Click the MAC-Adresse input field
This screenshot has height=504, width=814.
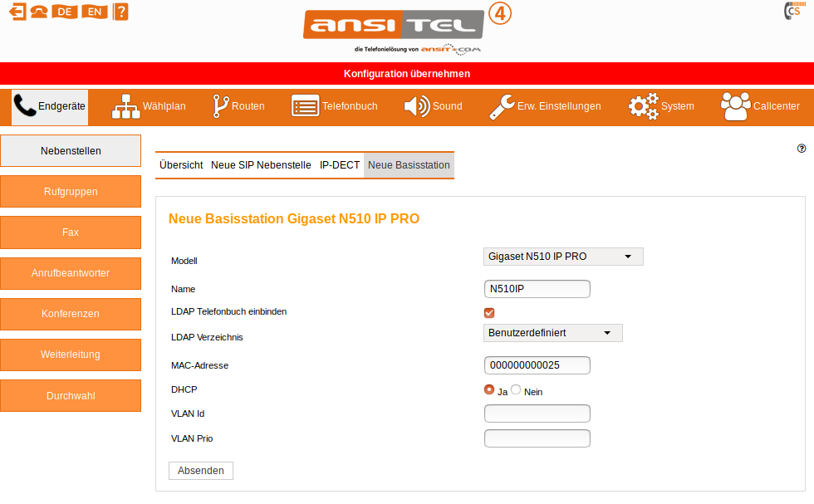[537, 365]
